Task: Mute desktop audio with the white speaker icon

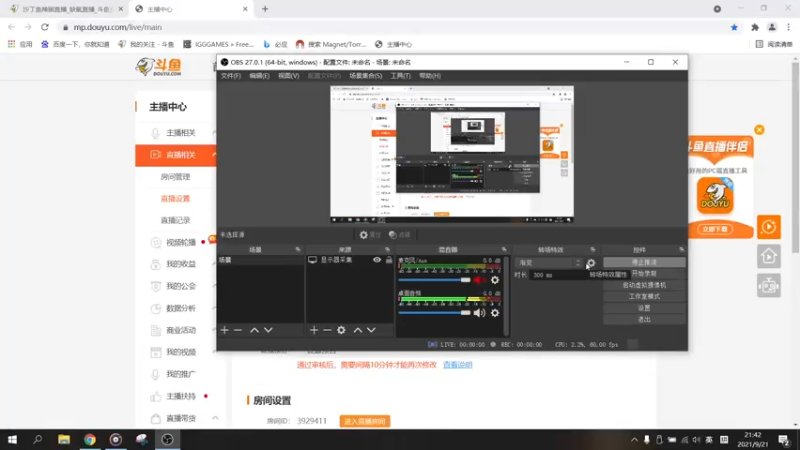Action: click(479, 313)
